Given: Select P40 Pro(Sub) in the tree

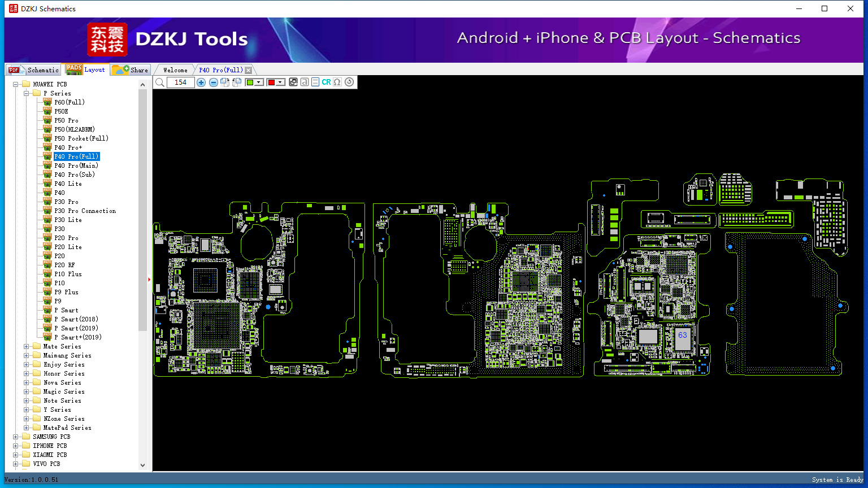Looking at the screenshot, I should 75,175.
